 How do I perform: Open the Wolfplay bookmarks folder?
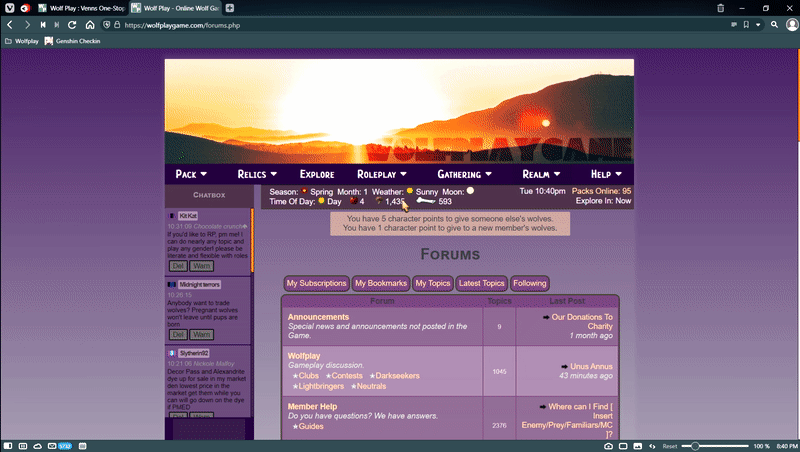click(x=22, y=41)
